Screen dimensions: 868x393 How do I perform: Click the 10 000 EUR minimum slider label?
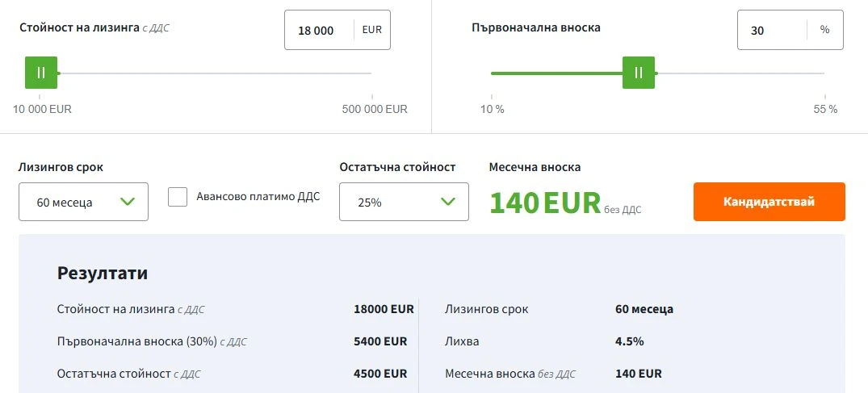pyautogui.click(x=42, y=109)
